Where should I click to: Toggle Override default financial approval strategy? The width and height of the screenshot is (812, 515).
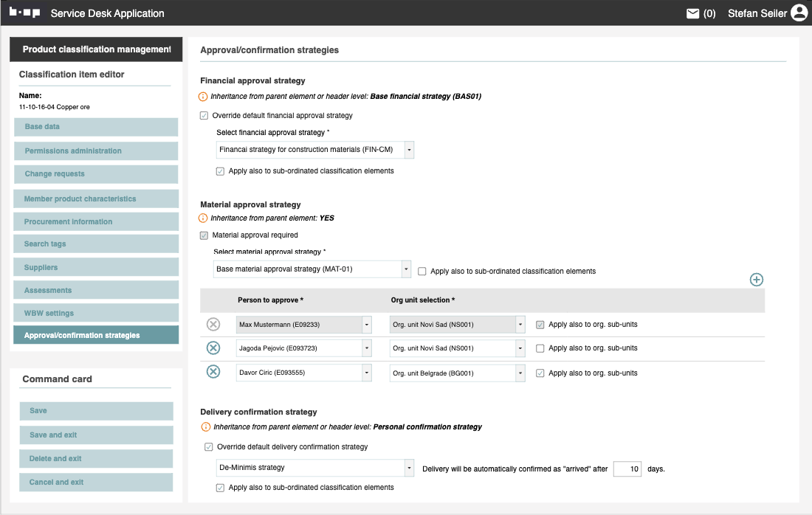coord(204,115)
